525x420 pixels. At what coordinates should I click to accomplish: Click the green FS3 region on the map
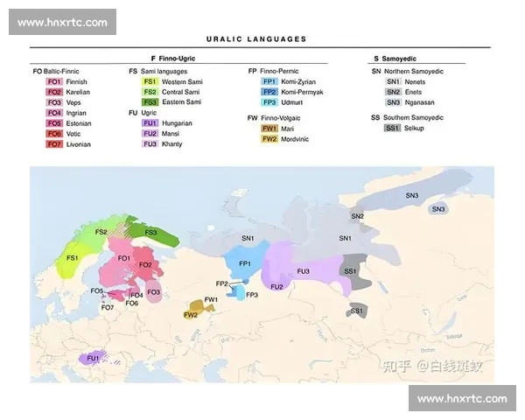coord(153,234)
